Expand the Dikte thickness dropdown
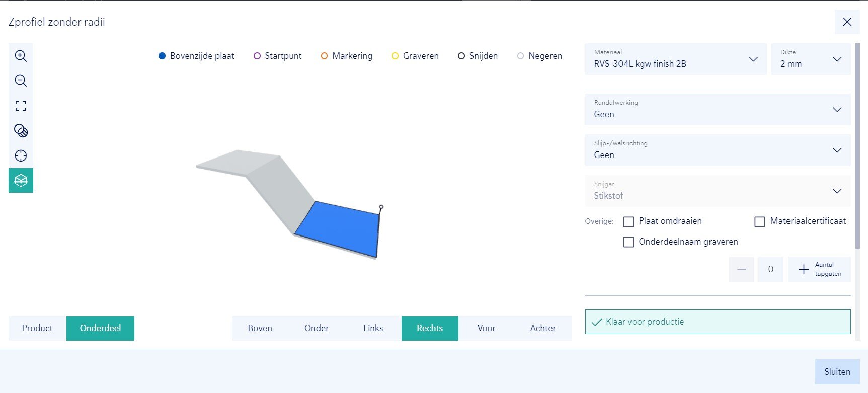Image resolution: width=868 pixels, height=393 pixels. pos(811,59)
